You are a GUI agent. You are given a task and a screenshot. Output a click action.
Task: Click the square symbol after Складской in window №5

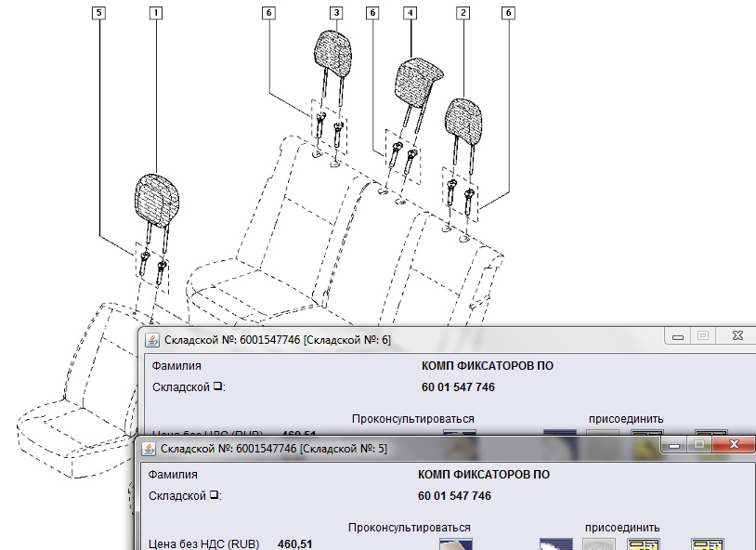[215, 496]
